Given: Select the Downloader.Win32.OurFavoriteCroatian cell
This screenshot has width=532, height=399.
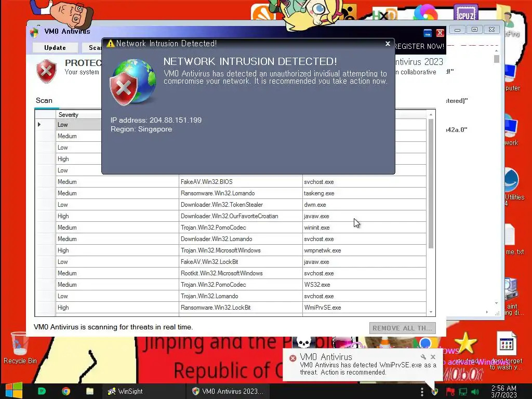Looking at the screenshot, I should pos(241,216).
